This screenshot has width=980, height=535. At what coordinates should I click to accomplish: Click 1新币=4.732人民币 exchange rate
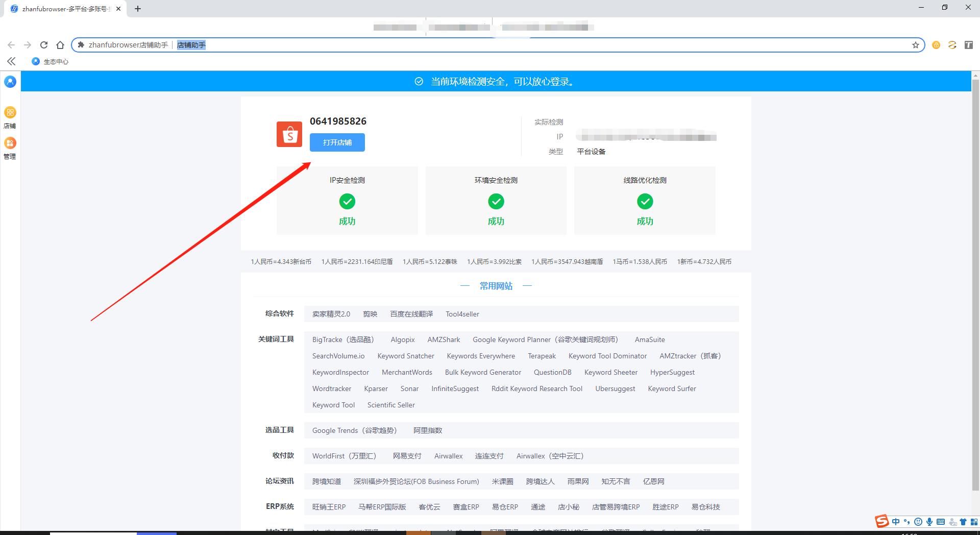pyautogui.click(x=704, y=261)
